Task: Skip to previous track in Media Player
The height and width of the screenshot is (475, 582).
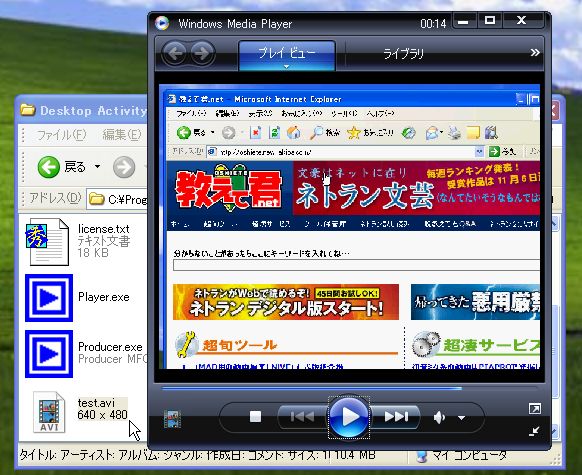Action: pos(302,417)
